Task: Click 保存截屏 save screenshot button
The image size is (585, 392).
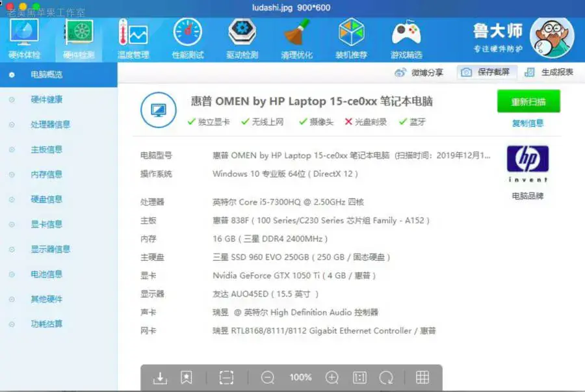Action: [x=486, y=72]
